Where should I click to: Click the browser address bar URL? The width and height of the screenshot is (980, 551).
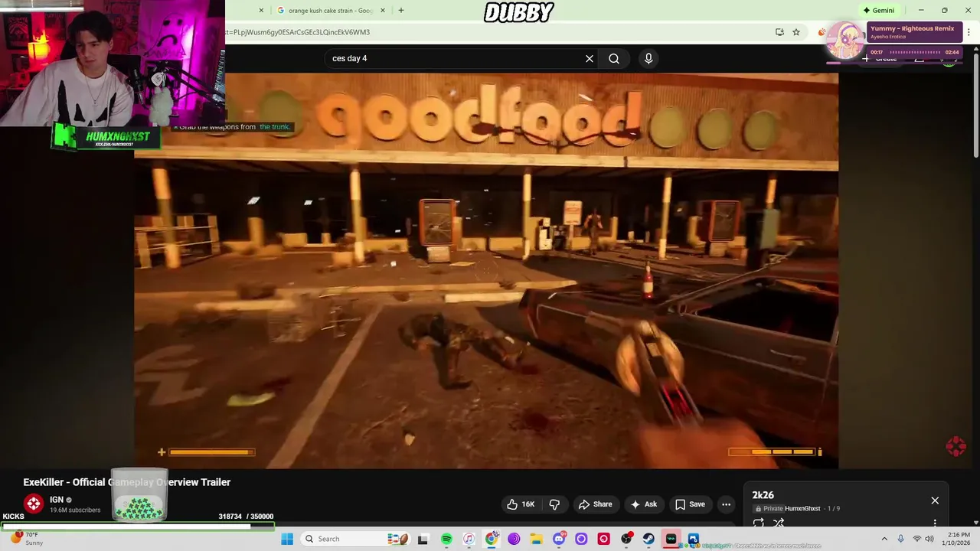point(299,32)
